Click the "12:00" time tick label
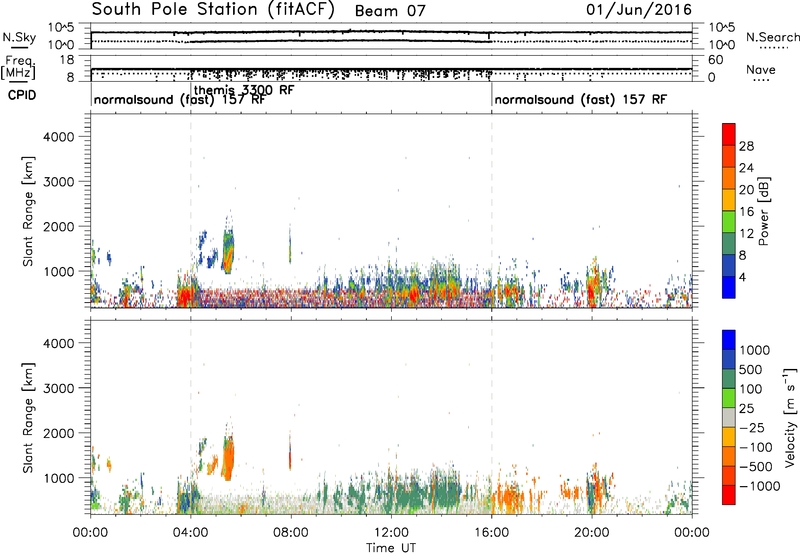The image size is (800, 554). coord(391,533)
